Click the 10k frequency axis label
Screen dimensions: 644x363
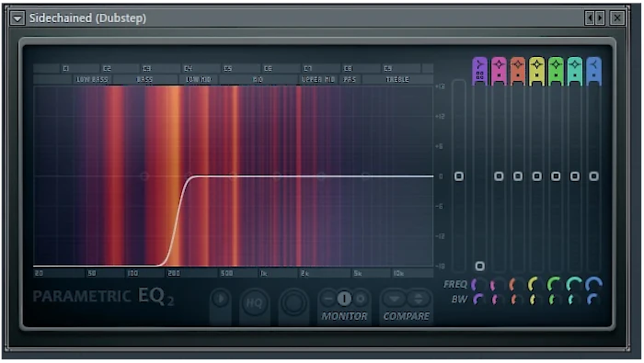coord(398,273)
